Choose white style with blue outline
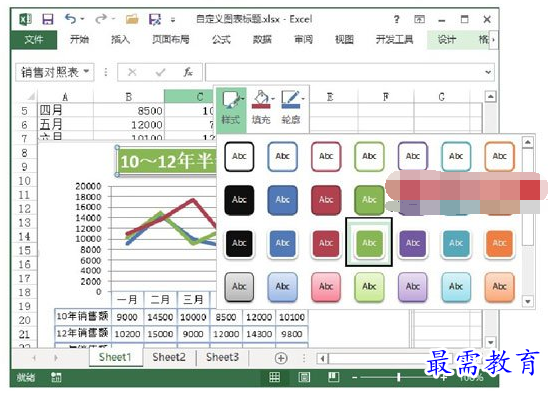The width and height of the screenshot is (548, 394). [x=283, y=156]
